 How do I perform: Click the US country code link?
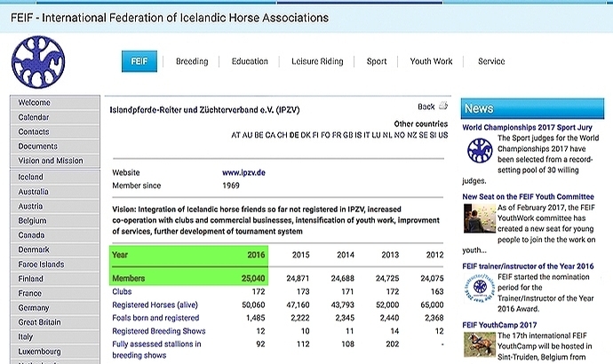(443, 135)
